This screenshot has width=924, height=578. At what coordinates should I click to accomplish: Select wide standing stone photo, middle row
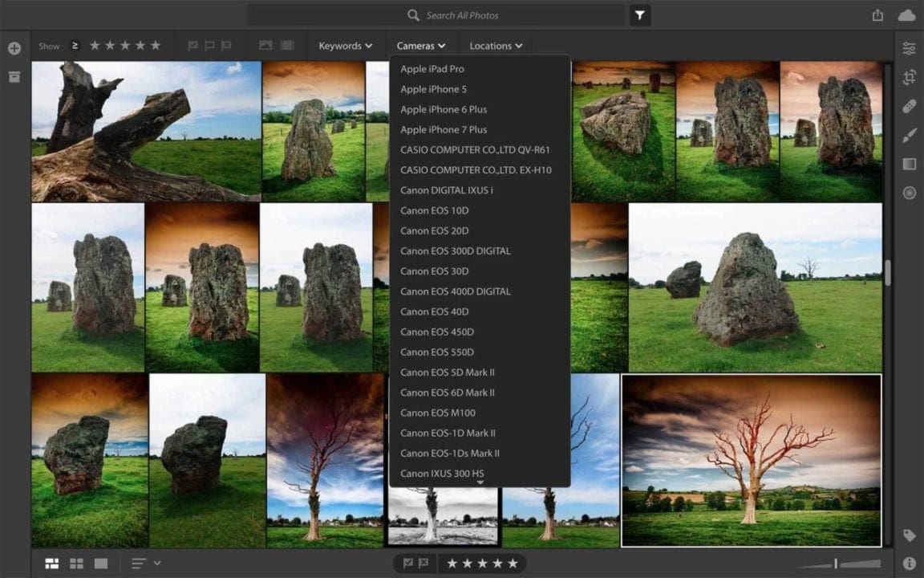point(756,287)
